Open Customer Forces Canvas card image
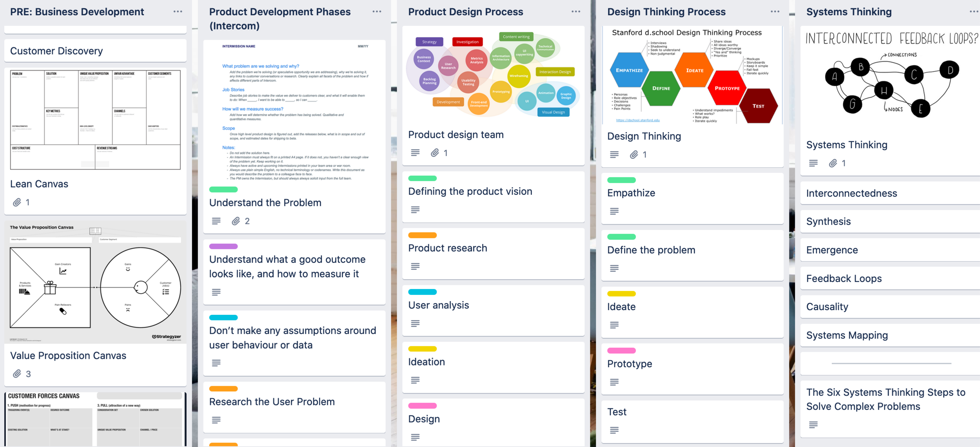This screenshot has height=447, width=980. pos(95,419)
